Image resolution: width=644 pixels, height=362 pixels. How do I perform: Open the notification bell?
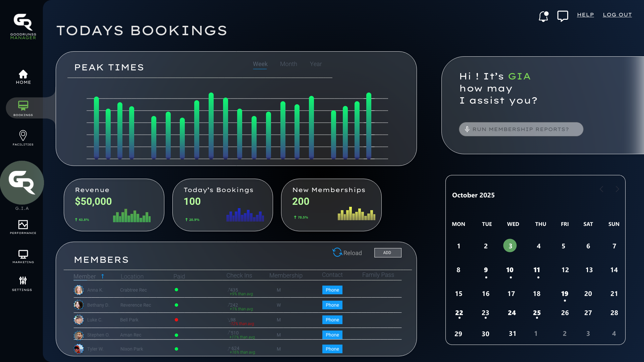pyautogui.click(x=543, y=16)
